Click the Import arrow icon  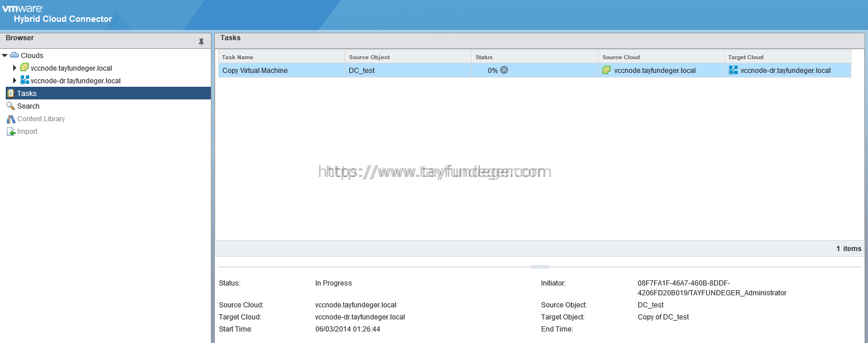click(x=10, y=132)
